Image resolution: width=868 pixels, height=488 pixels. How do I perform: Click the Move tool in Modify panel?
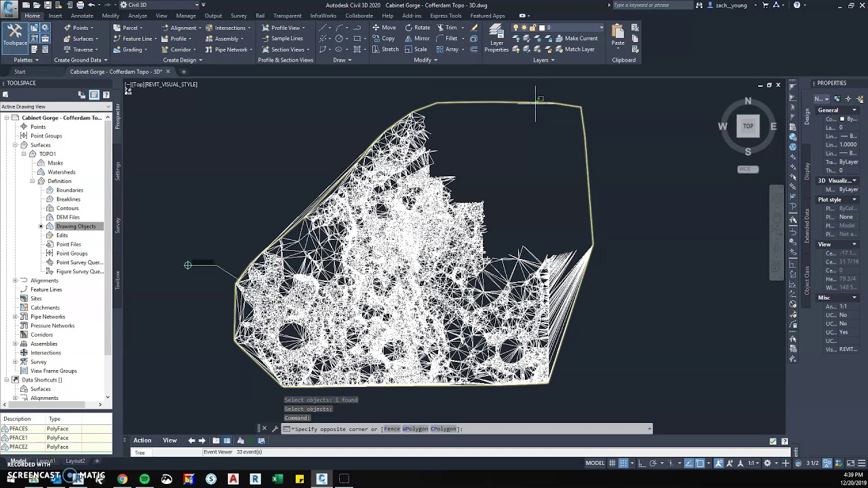click(384, 28)
